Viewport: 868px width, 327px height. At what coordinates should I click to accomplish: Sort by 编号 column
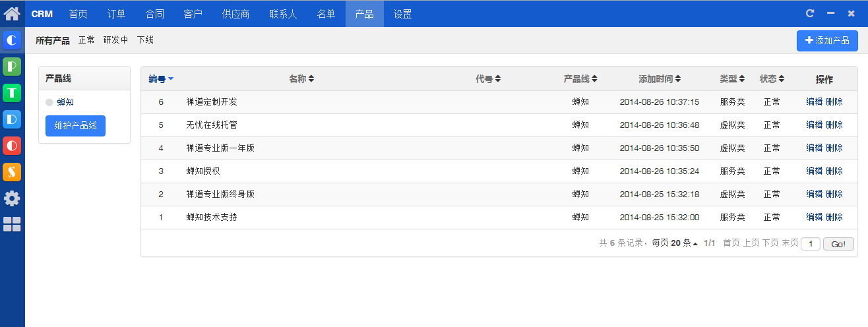pos(161,79)
